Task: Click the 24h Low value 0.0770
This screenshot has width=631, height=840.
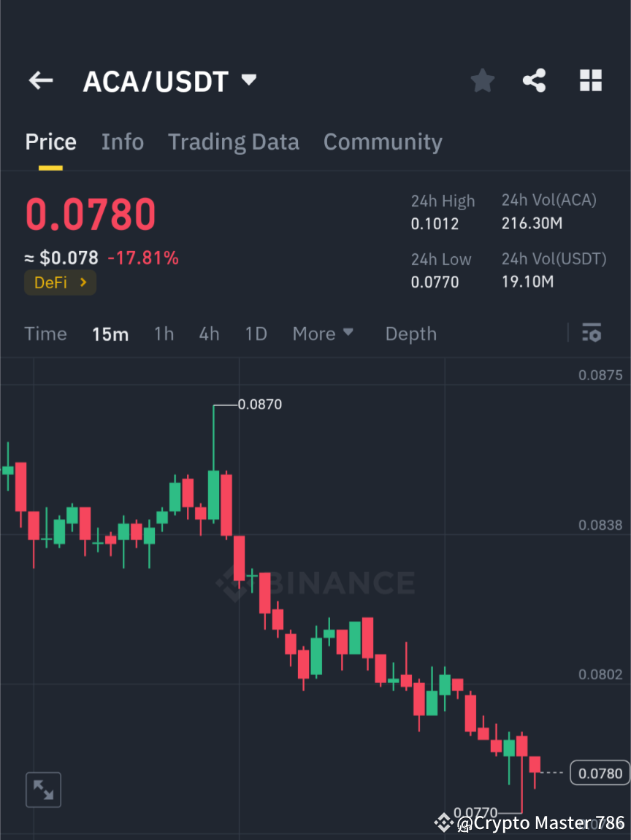Action: (435, 282)
